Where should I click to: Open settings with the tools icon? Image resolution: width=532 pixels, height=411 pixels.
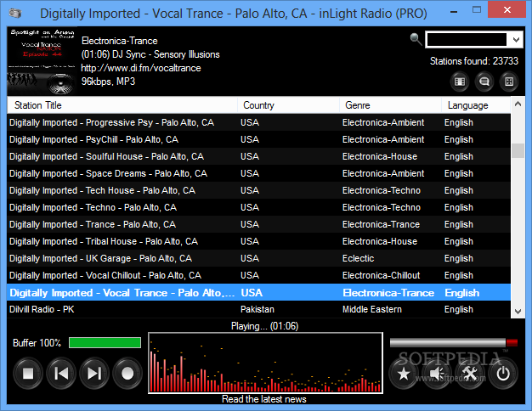click(x=470, y=374)
